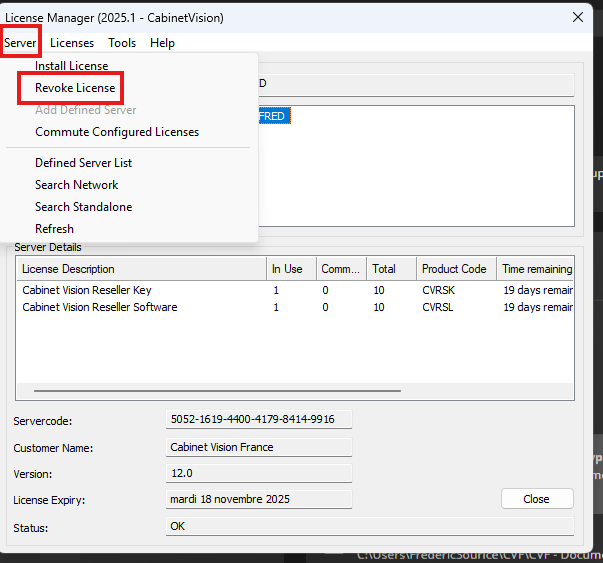The width and height of the screenshot is (603, 563).
Task: Select Search Standalone menu entry
Action: point(83,207)
